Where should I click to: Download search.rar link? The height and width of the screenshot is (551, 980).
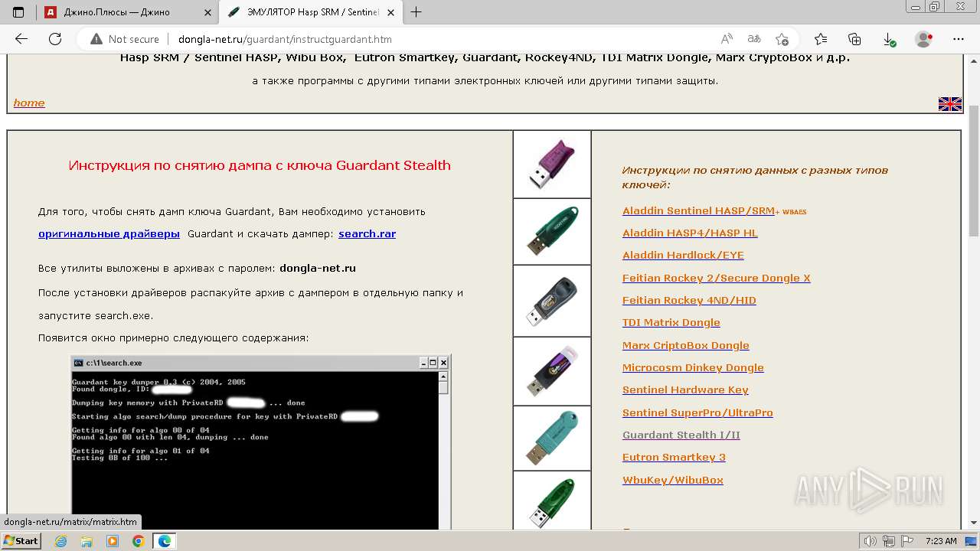pyautogui.click(x=367, y=233)
